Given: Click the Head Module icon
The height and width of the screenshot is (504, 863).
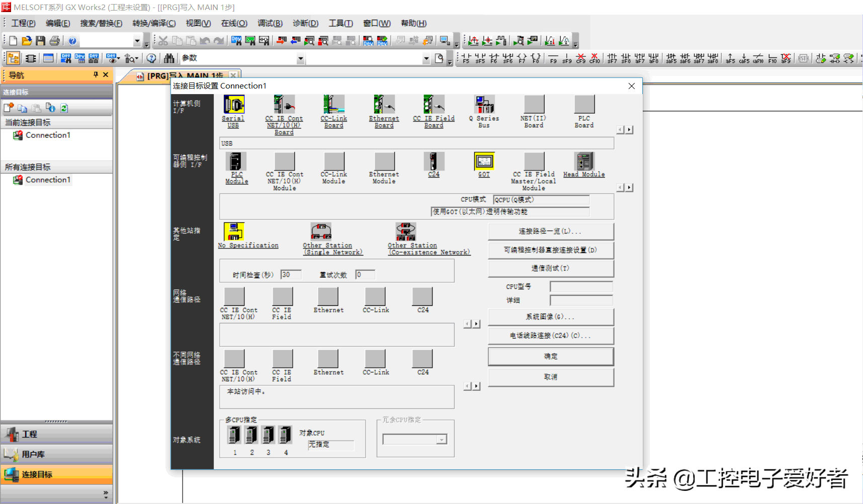Looking at the screenshot, I should pos(584,161).
